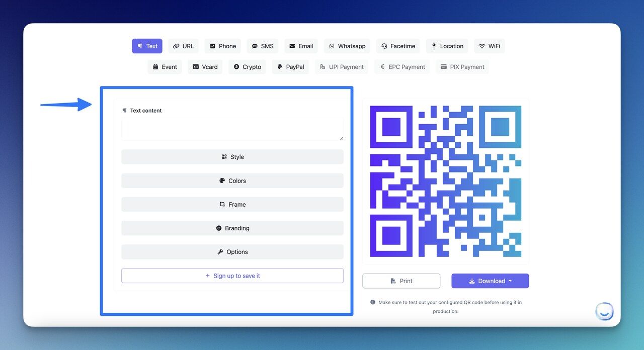Click the Print button
644x350 pixels.
tap(401, 281)
